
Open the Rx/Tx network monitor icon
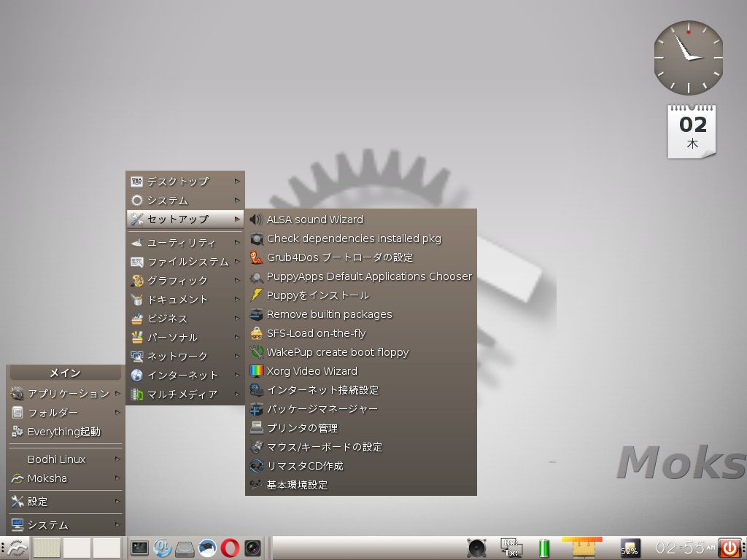(x=511, y=547)
